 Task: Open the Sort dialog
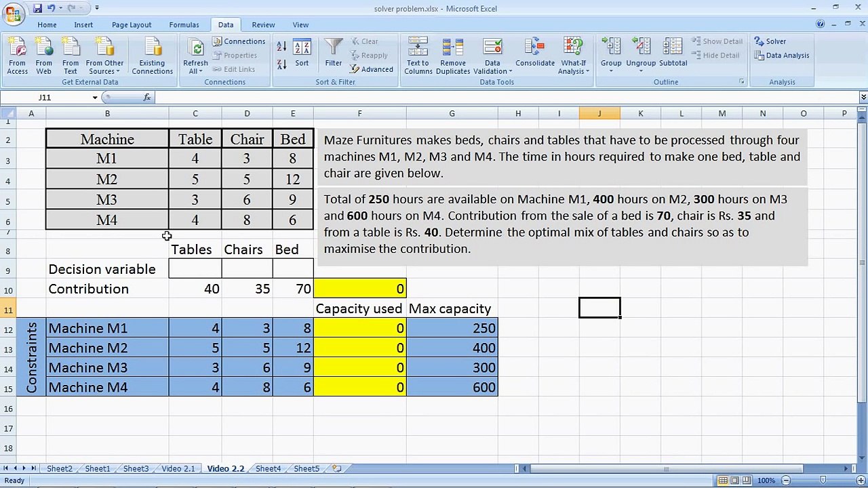302,54
